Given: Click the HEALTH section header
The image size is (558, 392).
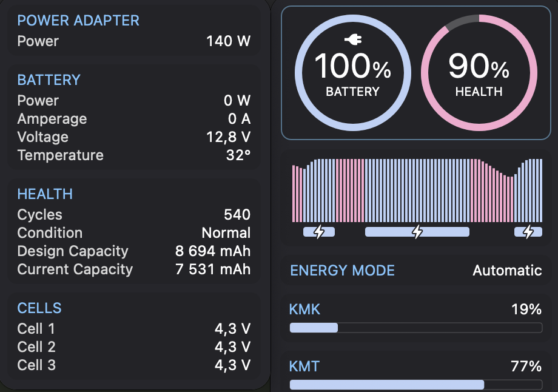Looking at the screenshot, I should point(45,194).
